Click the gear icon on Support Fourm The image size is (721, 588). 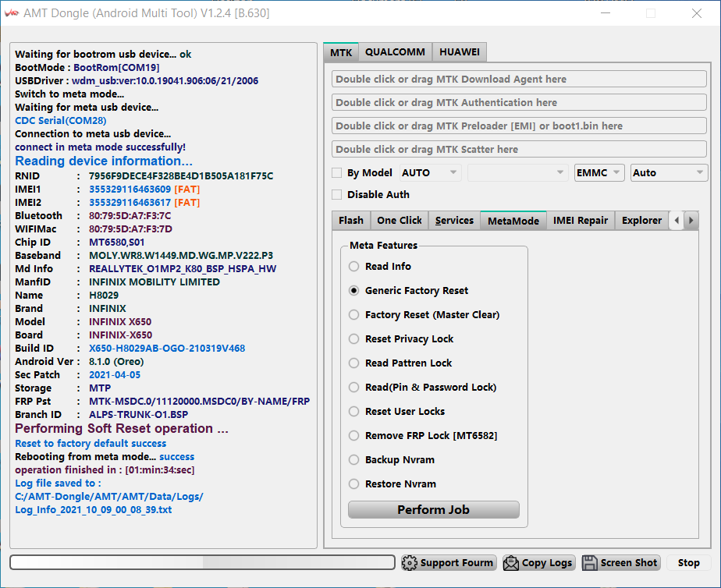point(410,563)
